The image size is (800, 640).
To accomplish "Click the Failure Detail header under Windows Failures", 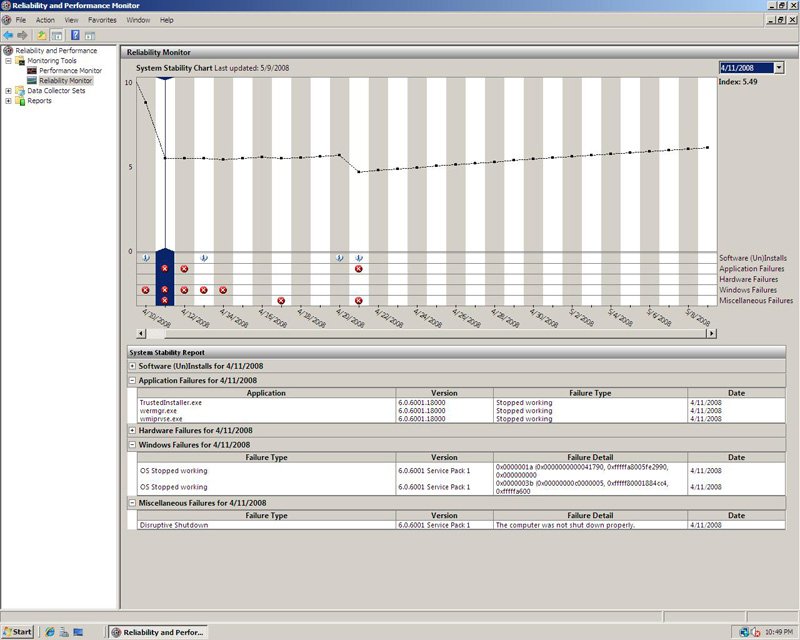I will pyautogui.click(x=590, y=457).
